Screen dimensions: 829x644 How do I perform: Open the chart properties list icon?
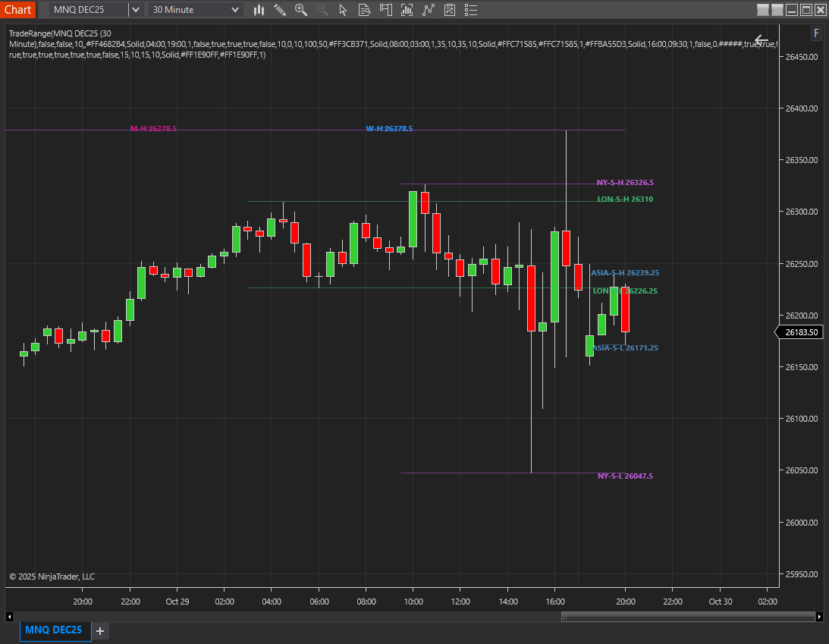[x=472, y=10]
